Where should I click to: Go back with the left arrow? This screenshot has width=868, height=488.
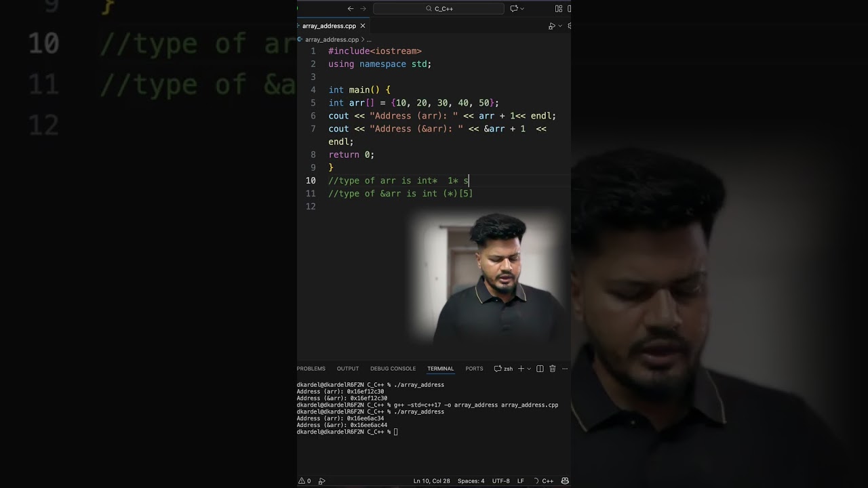tap(351, 9)
